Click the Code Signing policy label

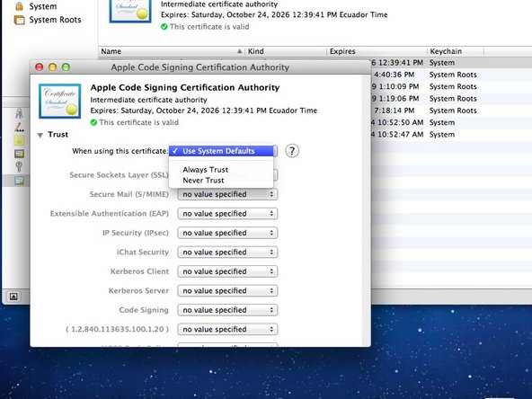pos(144,310)
